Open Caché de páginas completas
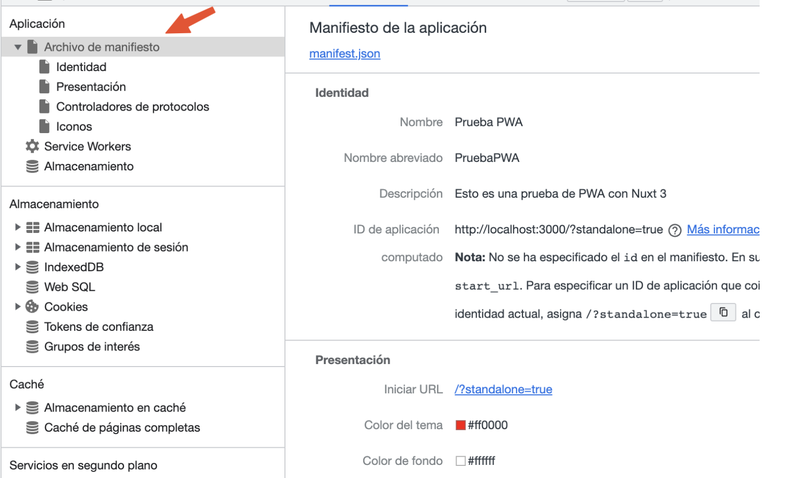Image resolution: width=800 pixels, height=478 pixels. pos(122,428)
